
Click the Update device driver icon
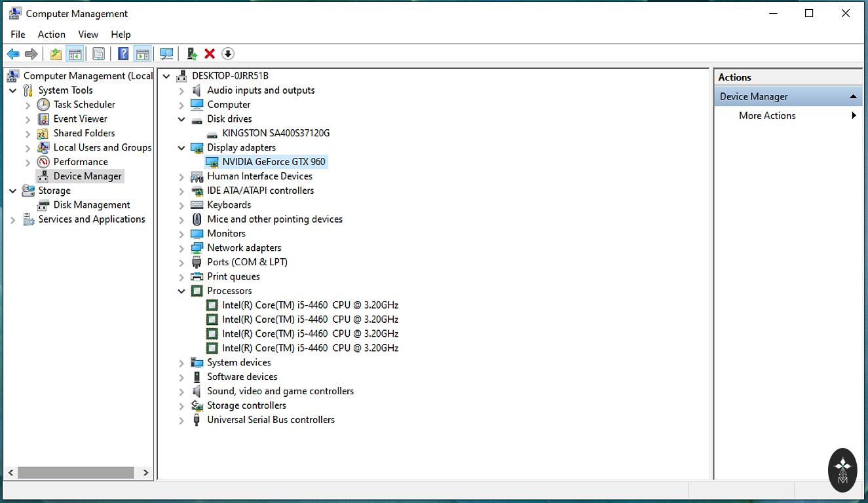(x=192, y=54)
